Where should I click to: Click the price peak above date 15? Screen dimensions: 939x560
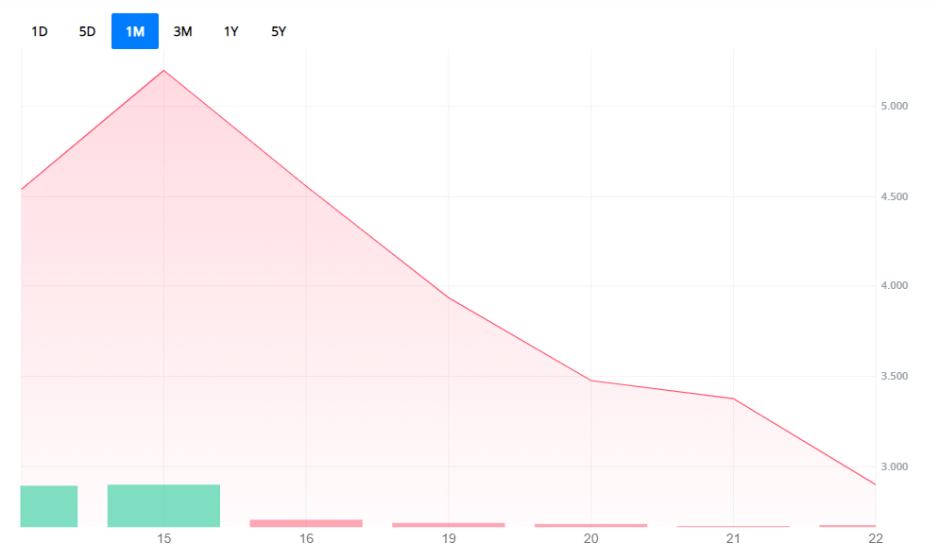pos(164,71)
